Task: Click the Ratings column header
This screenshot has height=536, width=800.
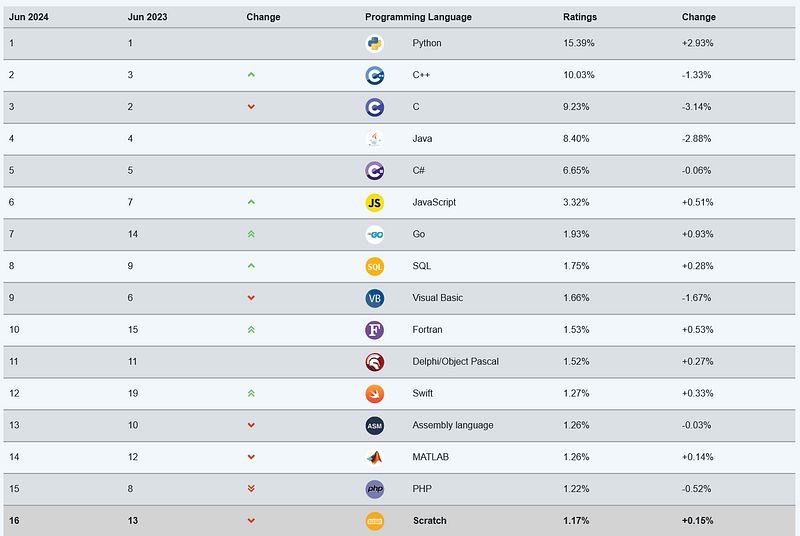Action: [x=580, y=17]
